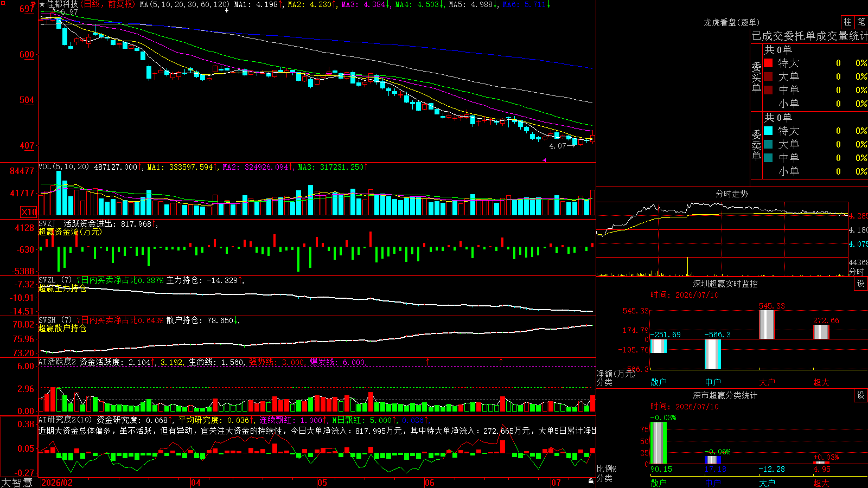The width and height of the screenshot is (868, 488).
Task: Click the red 特大 buy order color swatch
Action: tap(768, 63)
